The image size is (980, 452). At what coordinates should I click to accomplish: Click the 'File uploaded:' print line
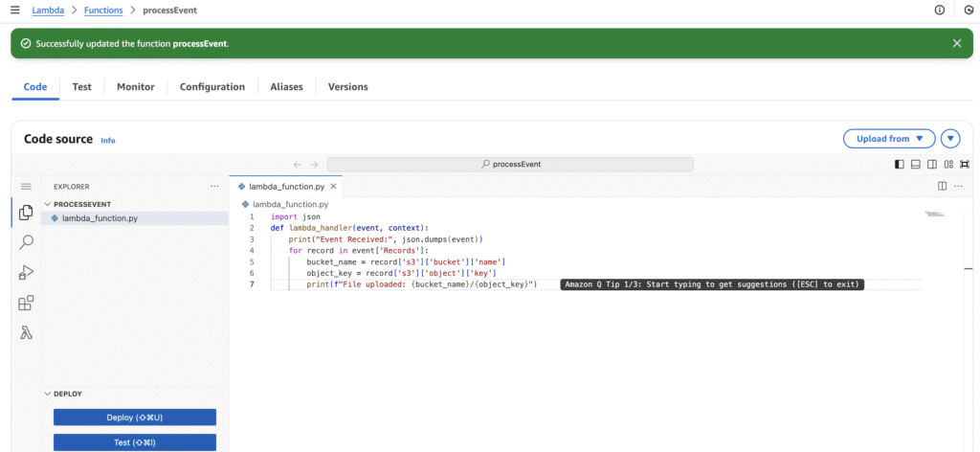pyautogui.click(x=422, y=284)
